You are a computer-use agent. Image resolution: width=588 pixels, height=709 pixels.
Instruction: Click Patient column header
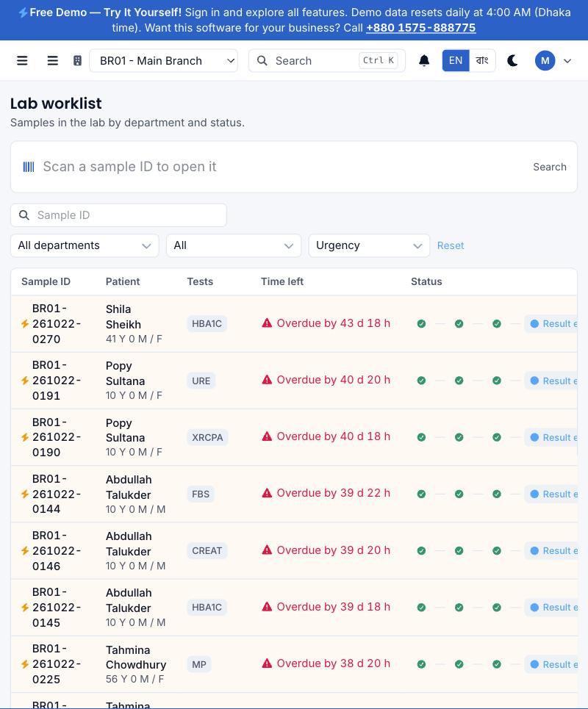tap(123, 281)
